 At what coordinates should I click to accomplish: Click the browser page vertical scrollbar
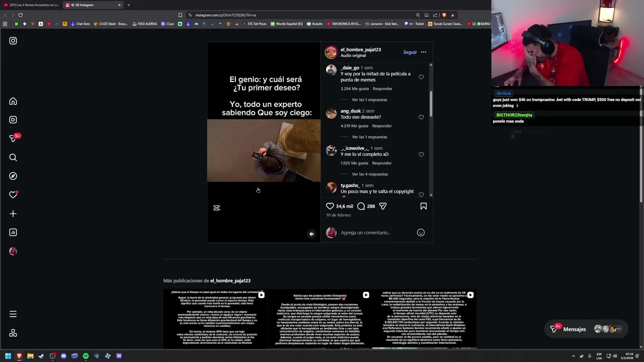tap(641, 146)
